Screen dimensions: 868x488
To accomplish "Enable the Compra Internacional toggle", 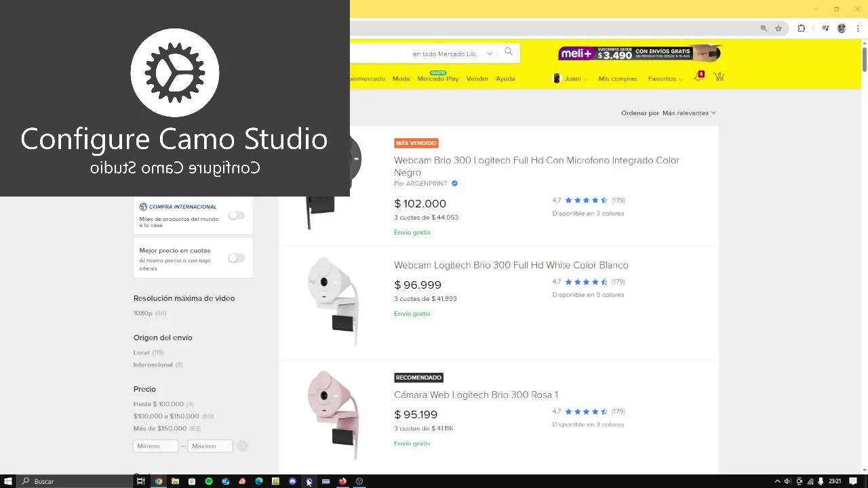I will (x=236, y=216).
